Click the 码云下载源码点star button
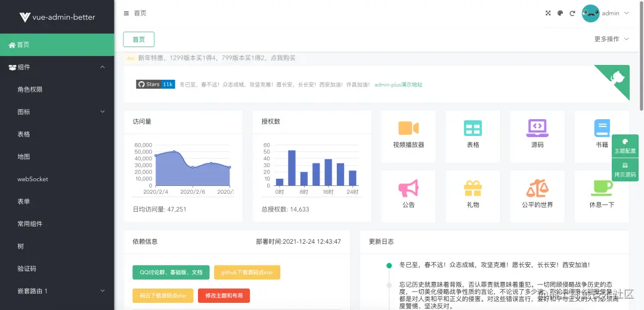 [x=163, y=296]
